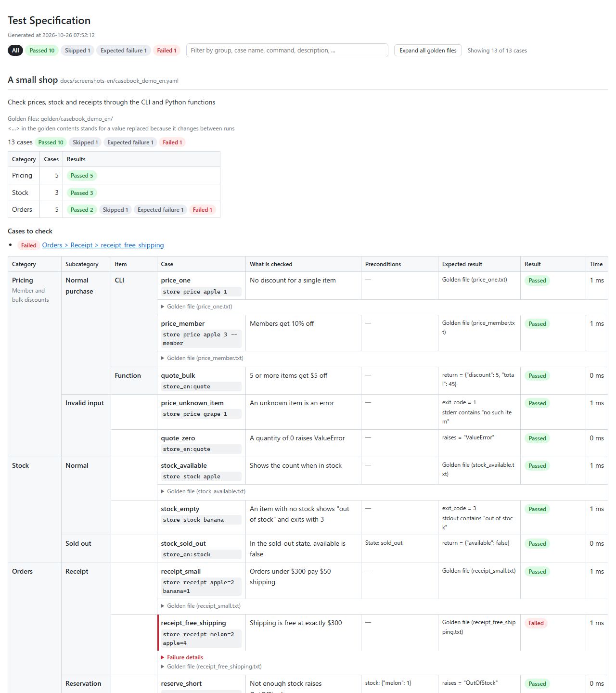Focus the filter by group or case name field
Image resolution: width=616 pixels, height=693 pixels.
[287, 51]
